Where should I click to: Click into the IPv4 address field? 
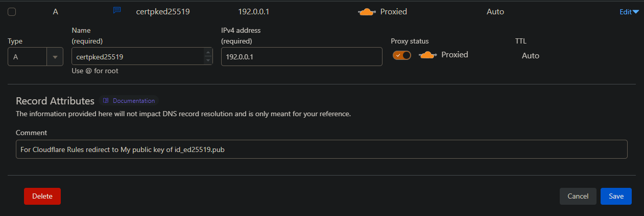301,57
